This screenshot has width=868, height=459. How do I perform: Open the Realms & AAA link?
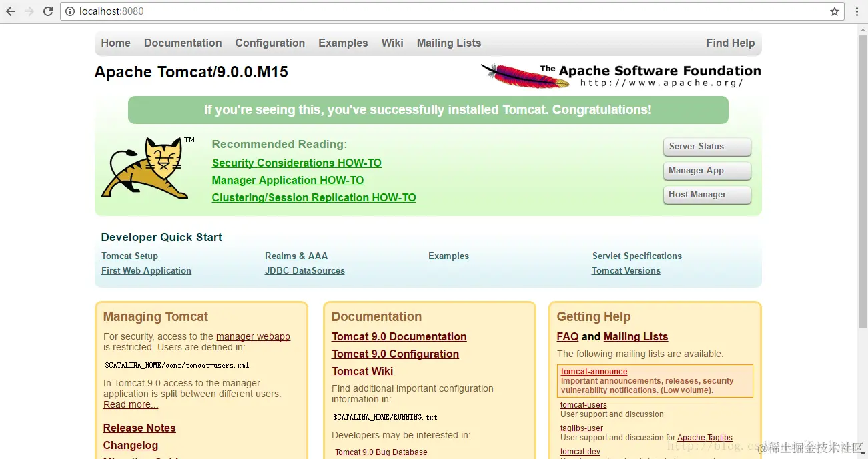coord(296,256)
